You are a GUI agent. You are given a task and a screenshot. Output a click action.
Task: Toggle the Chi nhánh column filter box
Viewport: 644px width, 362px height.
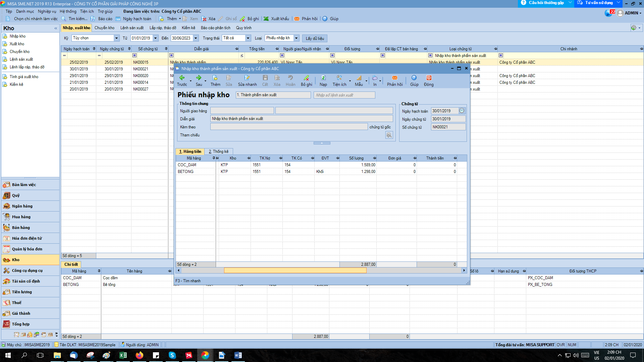(501, 55)
